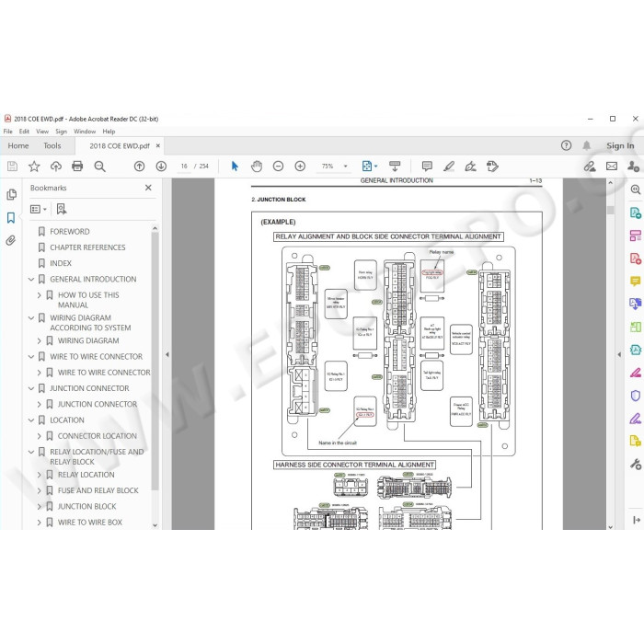Activate the Hand pan tool

pyautogui.click(x=257, y=167)
